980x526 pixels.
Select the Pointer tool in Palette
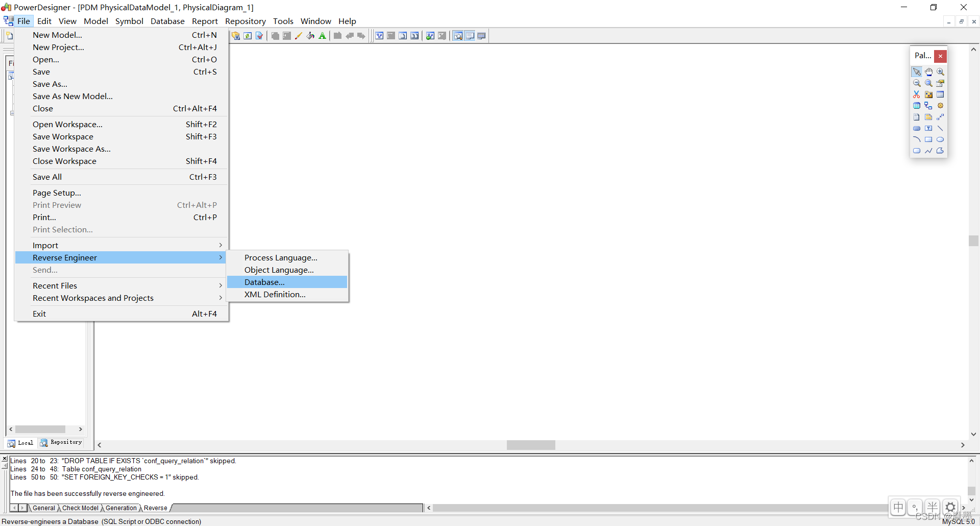[917, 72]
